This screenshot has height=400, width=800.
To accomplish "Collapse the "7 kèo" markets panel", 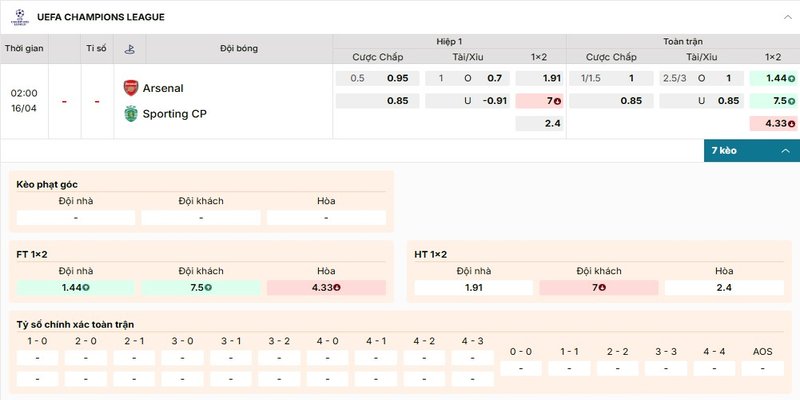I will point(785,150).
